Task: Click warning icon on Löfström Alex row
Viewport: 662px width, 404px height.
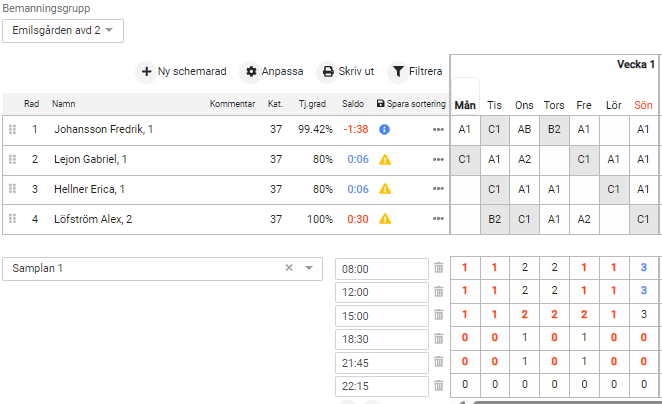Action: click(x=384, y=220)
